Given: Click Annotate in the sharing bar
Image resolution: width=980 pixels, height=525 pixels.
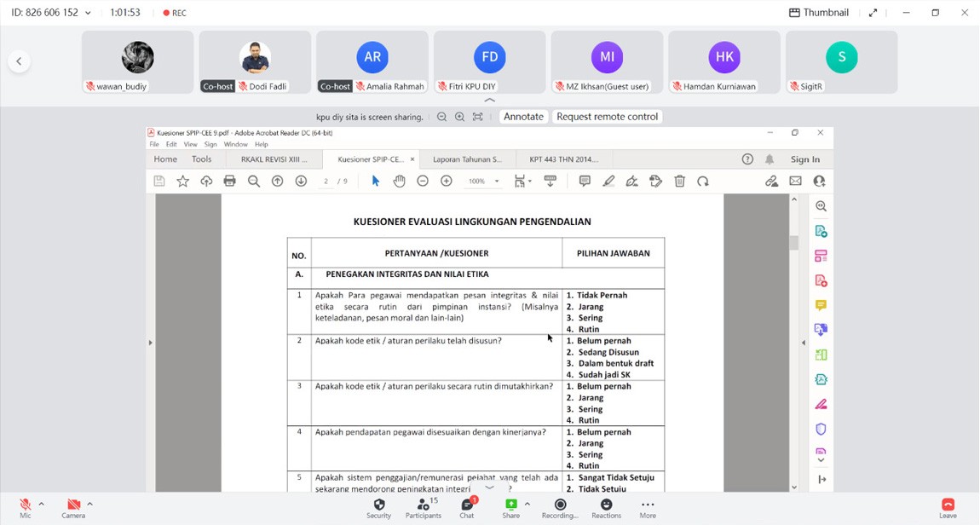Looking at the screenshot, I should click(x=523, y=117).
